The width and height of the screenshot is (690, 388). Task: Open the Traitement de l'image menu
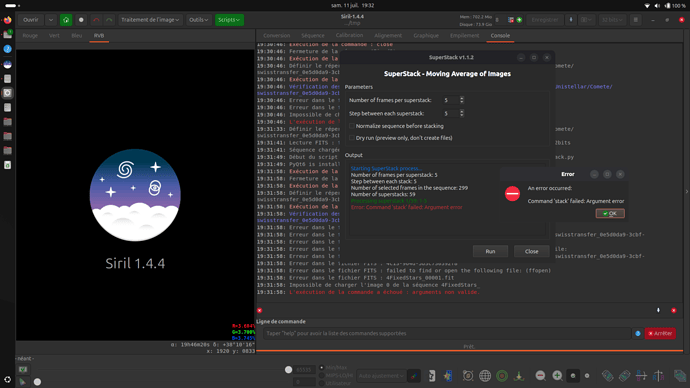150,20
